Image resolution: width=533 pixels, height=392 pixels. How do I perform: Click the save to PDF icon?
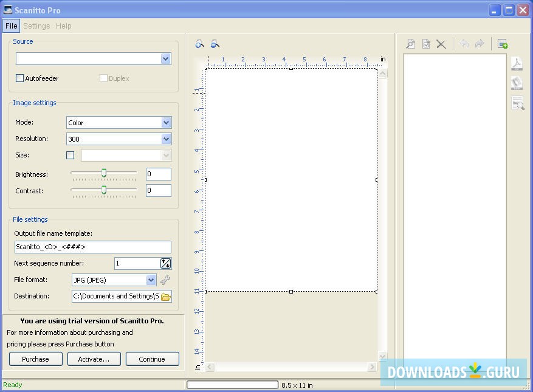click(x=517, y=64)
